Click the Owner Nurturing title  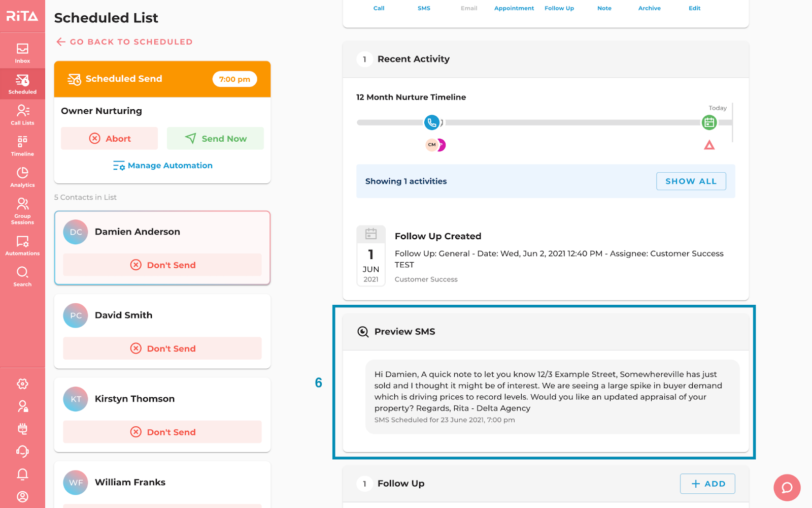tap(101, 111)
